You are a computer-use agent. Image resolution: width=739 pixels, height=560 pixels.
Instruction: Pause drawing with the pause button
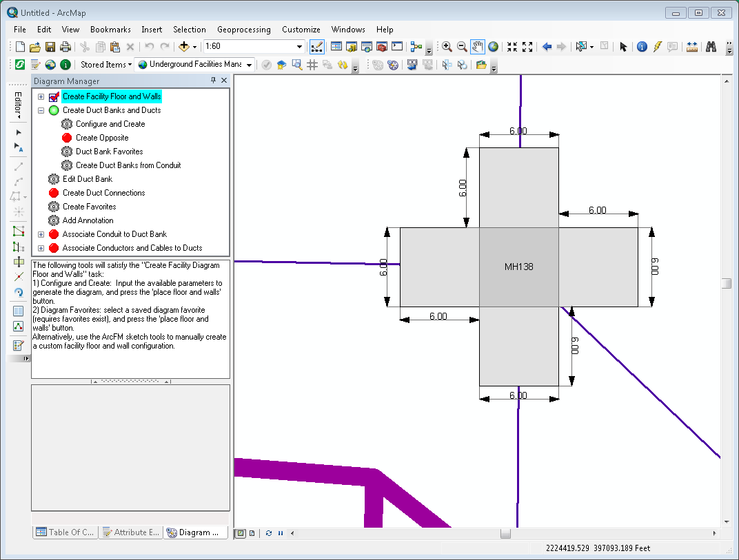281,533
